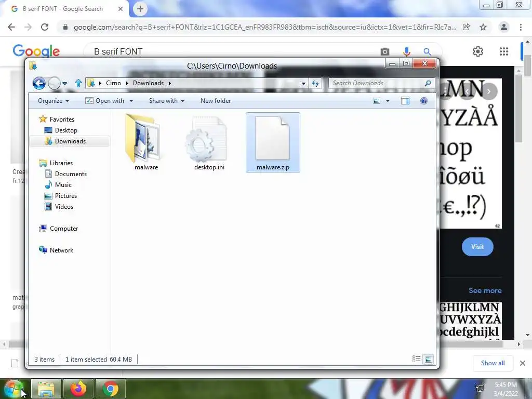Select the B serif FONT Chrome tab
This screenshot has width=532, height=399.
(x=63, y=9)
